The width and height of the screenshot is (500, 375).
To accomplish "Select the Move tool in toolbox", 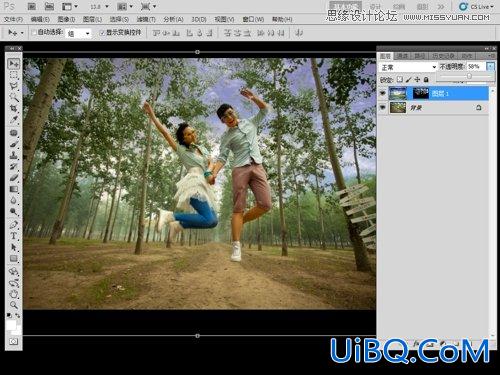I will [x=13, y=63].
